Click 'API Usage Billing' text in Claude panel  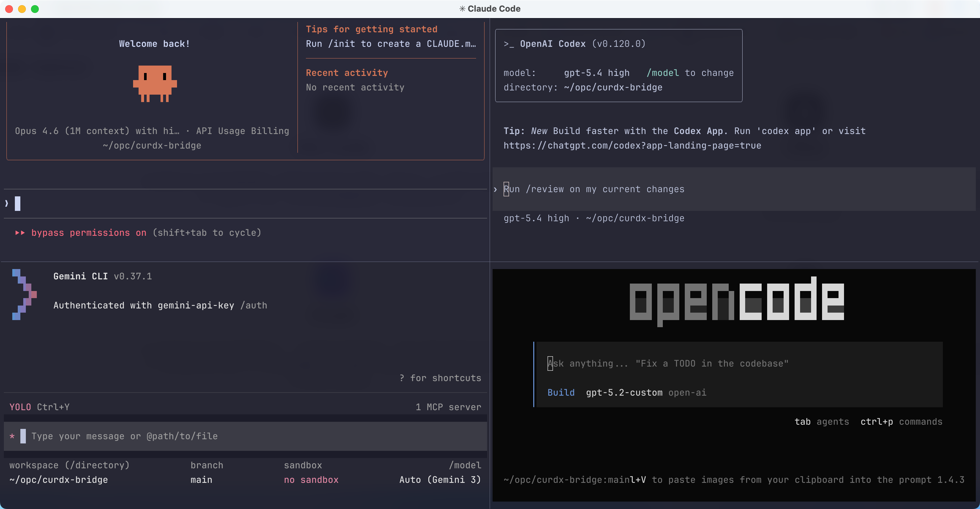(x=242, y=131)
